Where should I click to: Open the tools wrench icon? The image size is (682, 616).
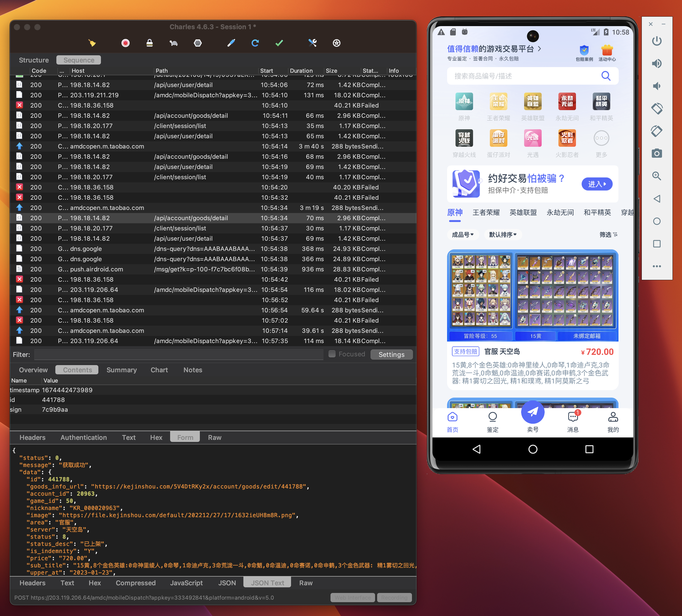(312, 43)
